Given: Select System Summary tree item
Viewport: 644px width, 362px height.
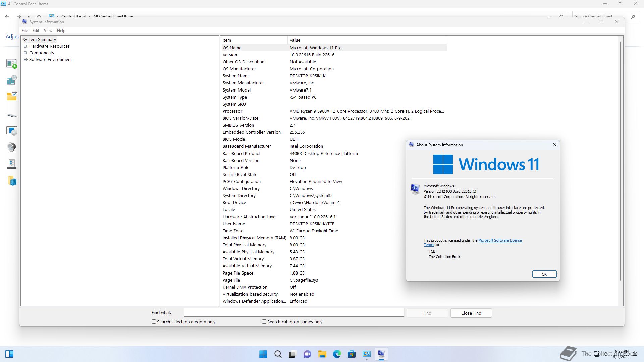Looking at the screenshot, I should 39,40.
